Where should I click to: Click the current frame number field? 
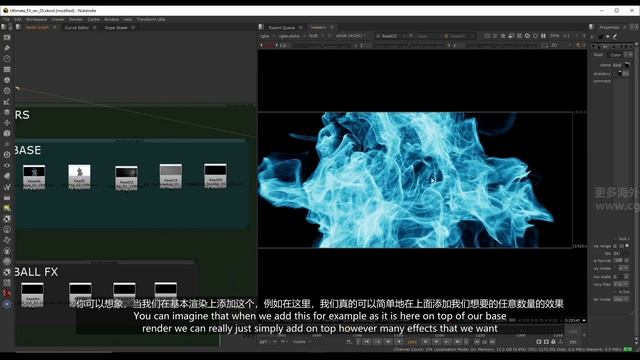(x=412, y=342)
